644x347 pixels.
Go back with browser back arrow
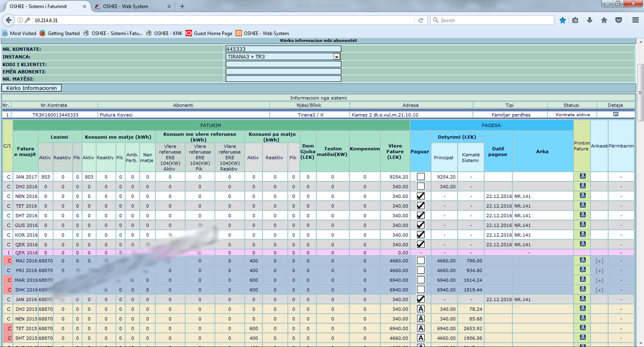(9, 20)
